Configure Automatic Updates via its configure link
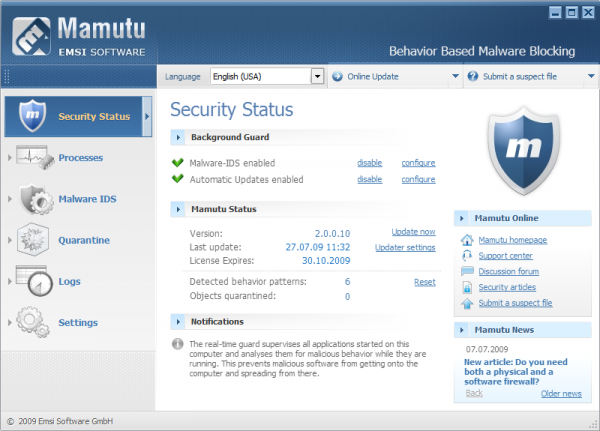This screenshot has width=600, height=431. 418,179
